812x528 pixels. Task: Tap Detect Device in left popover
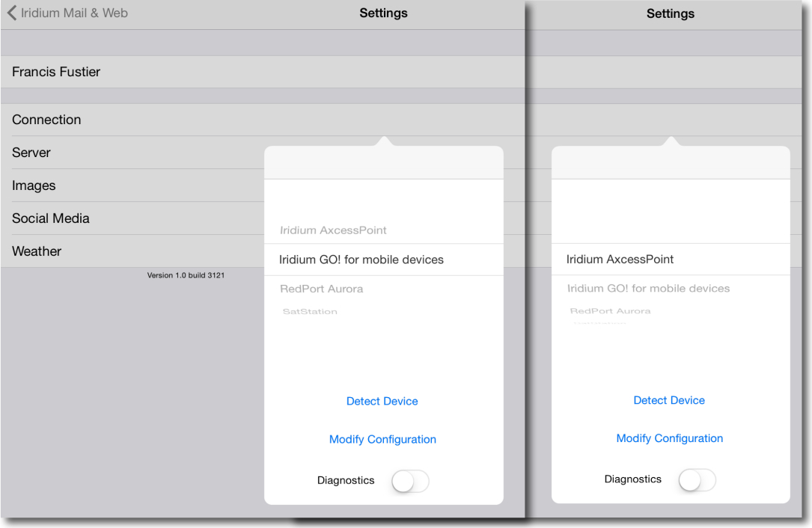(382, 401)
